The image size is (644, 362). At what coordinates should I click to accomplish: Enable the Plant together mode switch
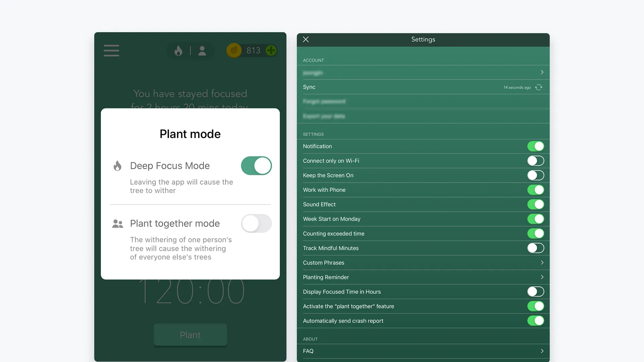click(x=256, y=224)
